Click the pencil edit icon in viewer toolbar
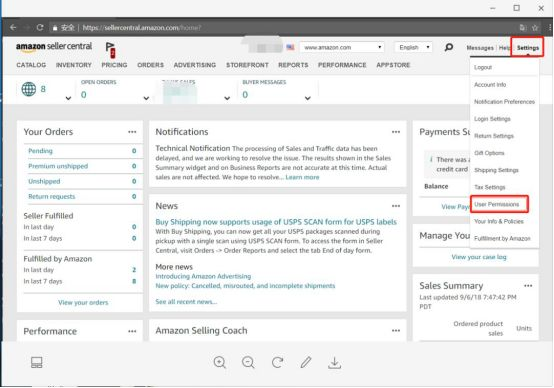This screenshot has width=554, height=388. click(x=306, y=362)
